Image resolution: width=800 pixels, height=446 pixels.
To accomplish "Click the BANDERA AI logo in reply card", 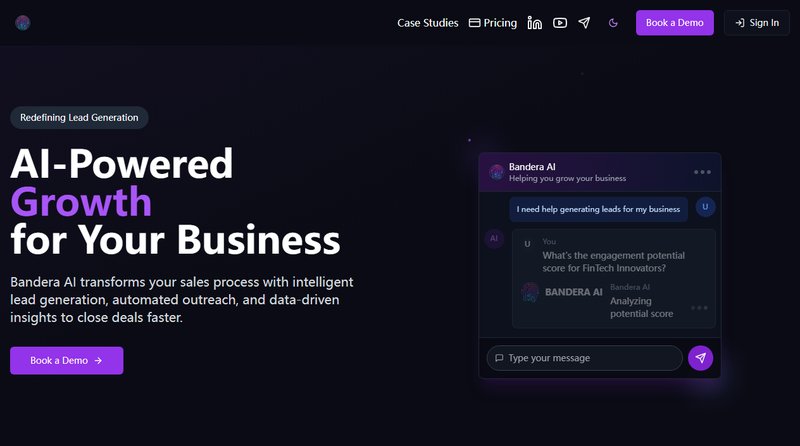I will [561, 292].
